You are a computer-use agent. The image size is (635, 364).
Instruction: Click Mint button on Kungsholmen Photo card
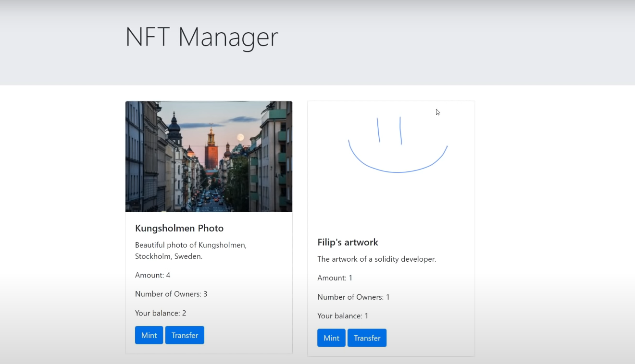pos(149,335)
